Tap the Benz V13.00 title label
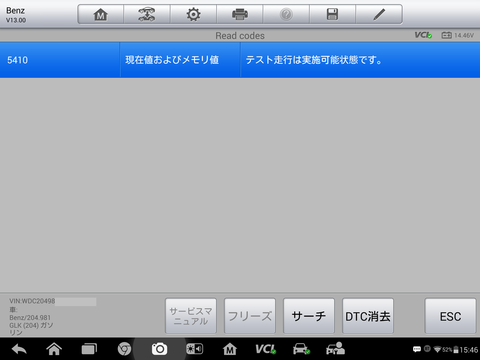The height and width of the screenshot is (360, 480). pyautogui.click(x=16, y=15)
